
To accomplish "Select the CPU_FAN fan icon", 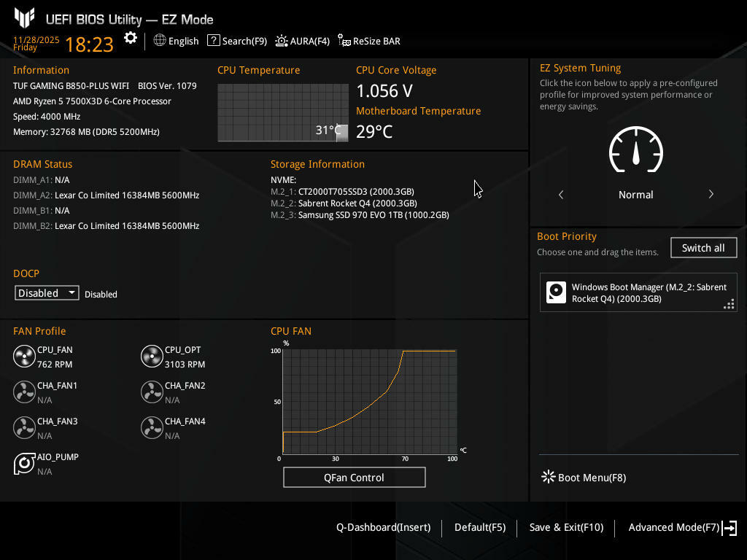I will [x=24, y=357].
